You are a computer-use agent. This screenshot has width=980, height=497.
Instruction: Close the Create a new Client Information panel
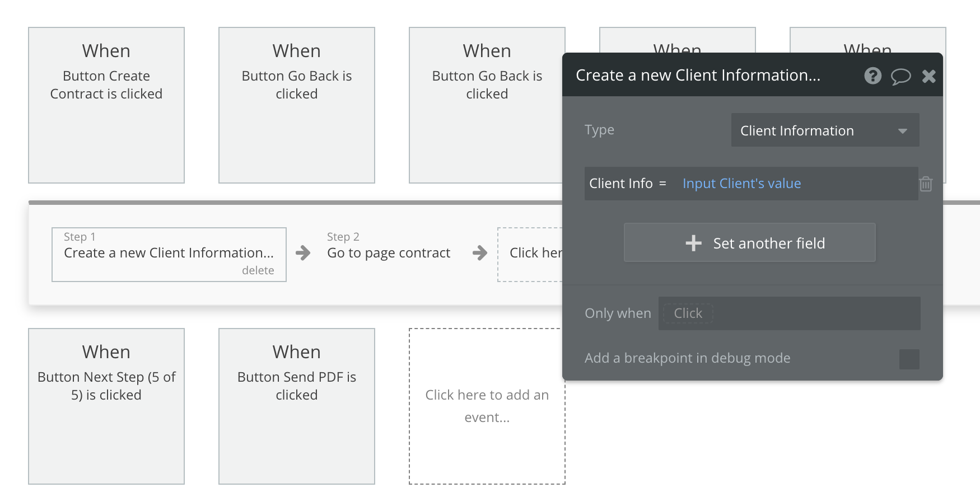click(x=928, y=76)
